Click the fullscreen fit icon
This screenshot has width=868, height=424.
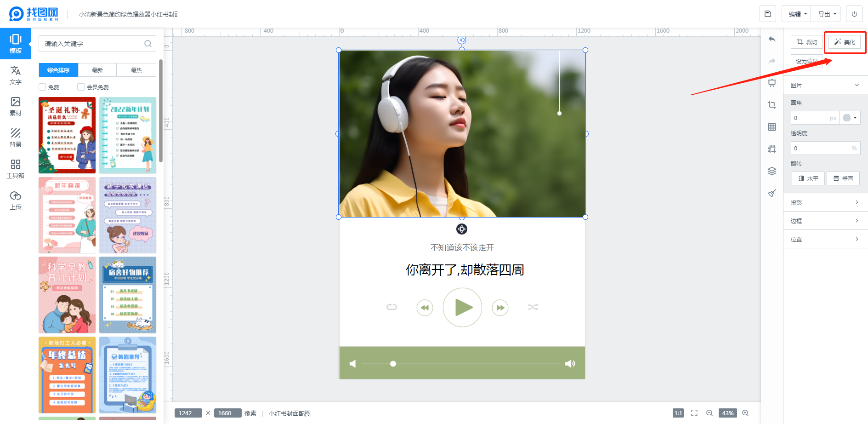coord(694,413)
